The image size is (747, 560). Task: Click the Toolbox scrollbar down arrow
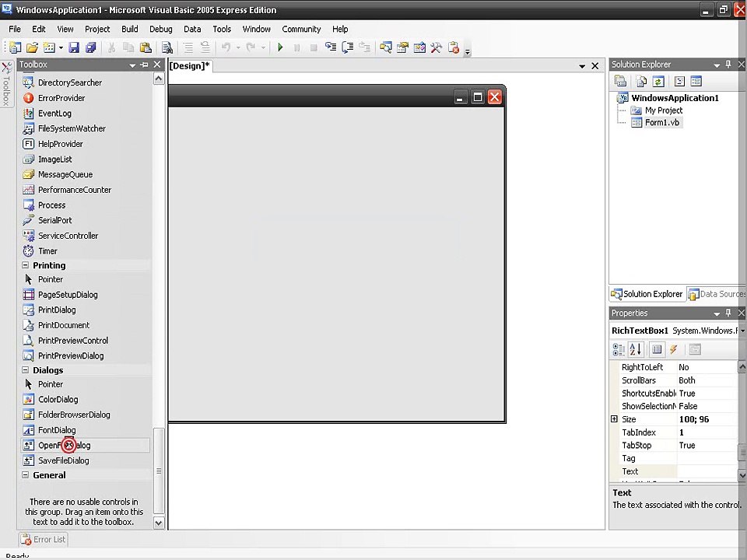point(159,523)
